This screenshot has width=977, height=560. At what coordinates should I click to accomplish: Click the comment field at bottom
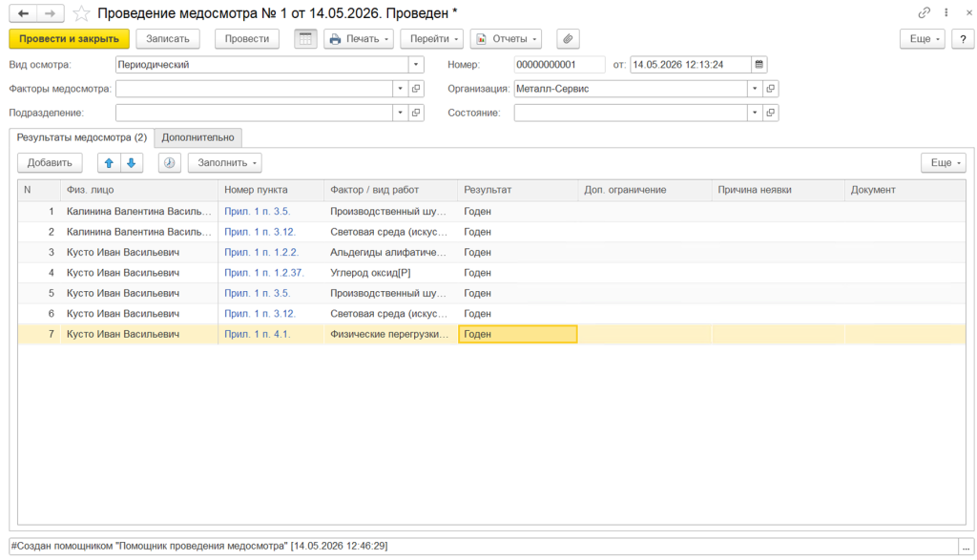tap(483, 547)
